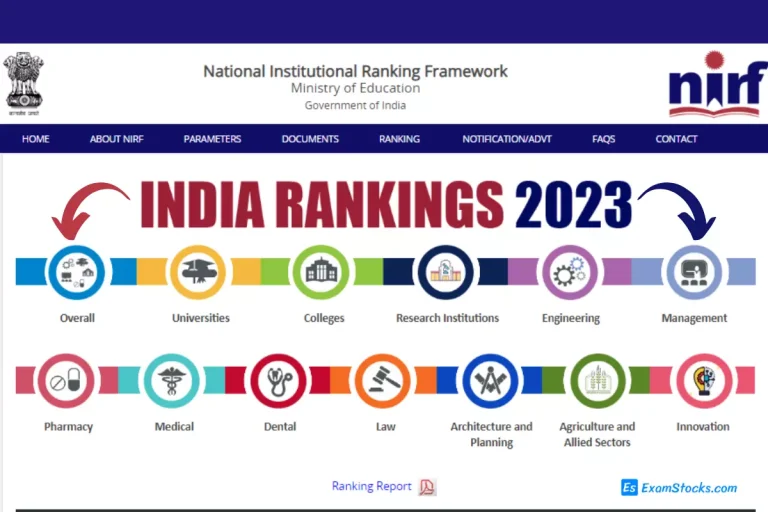Click the Universities label text
This screenshot has height=512, width=768.
click(x=201, y=318)
